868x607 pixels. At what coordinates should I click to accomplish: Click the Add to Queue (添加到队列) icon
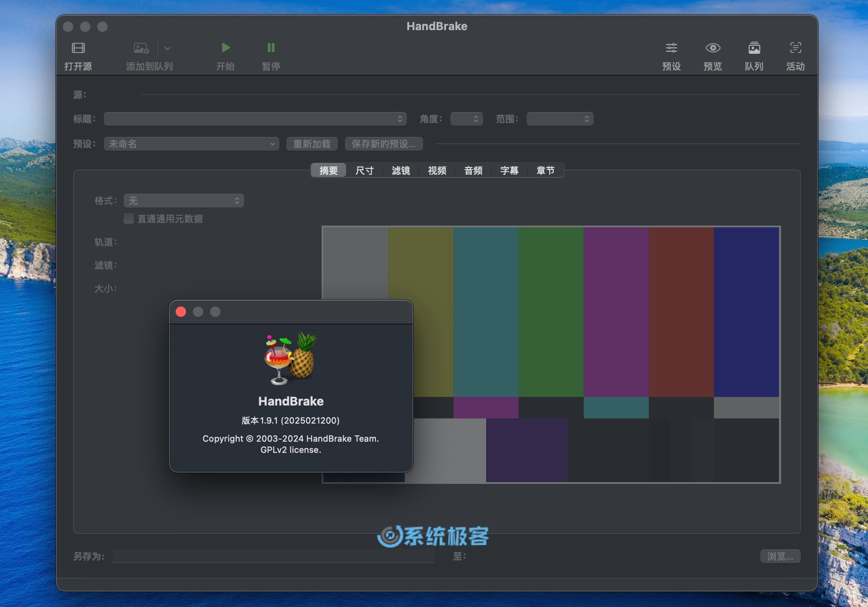[141, 48]
